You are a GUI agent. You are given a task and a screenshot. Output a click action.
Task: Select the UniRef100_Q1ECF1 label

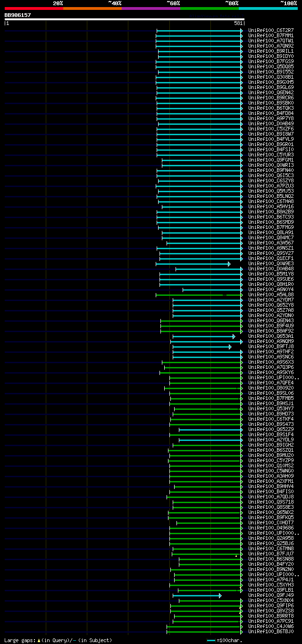271,258
